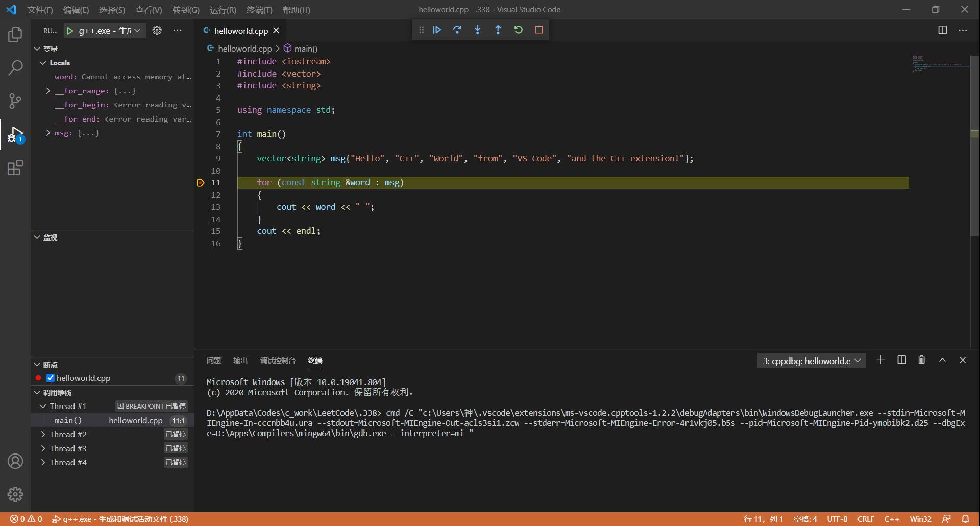Split the editor to the right
The width and height of the screenshot is (980, 526).
click(943, 30)
